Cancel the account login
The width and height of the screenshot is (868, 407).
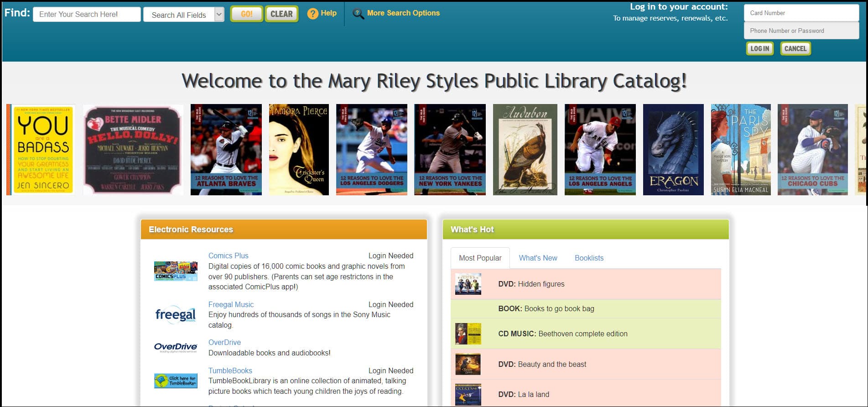(795, 48)
